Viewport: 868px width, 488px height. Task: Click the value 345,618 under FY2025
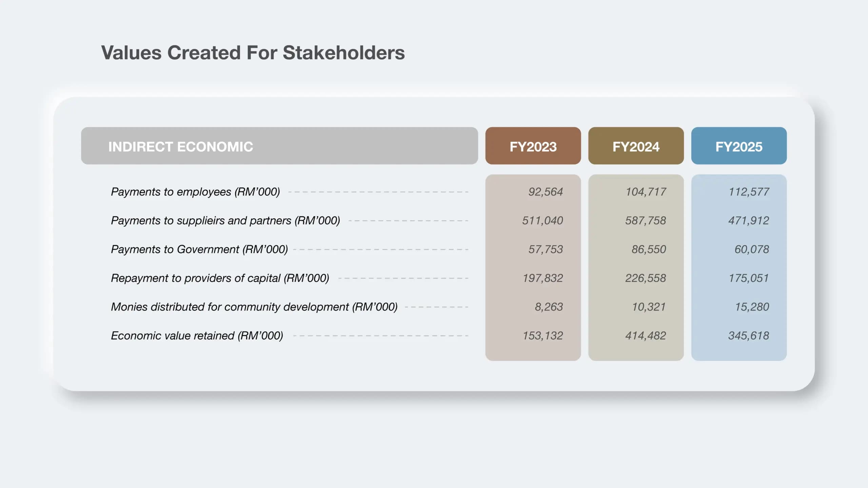(749, 336)
